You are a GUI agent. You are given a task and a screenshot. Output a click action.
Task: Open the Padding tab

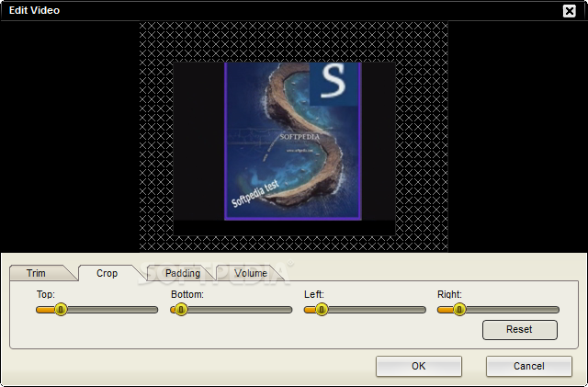(x=183, y=273)
